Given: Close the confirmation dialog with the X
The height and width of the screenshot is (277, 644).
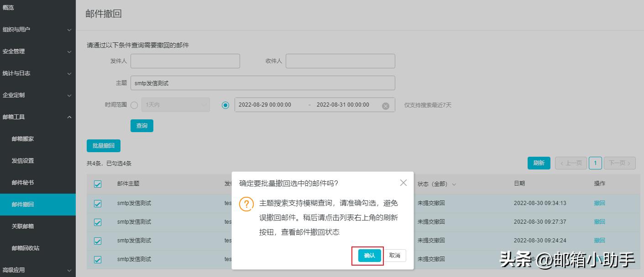Looking at the screenshot, I should point(403,183).
